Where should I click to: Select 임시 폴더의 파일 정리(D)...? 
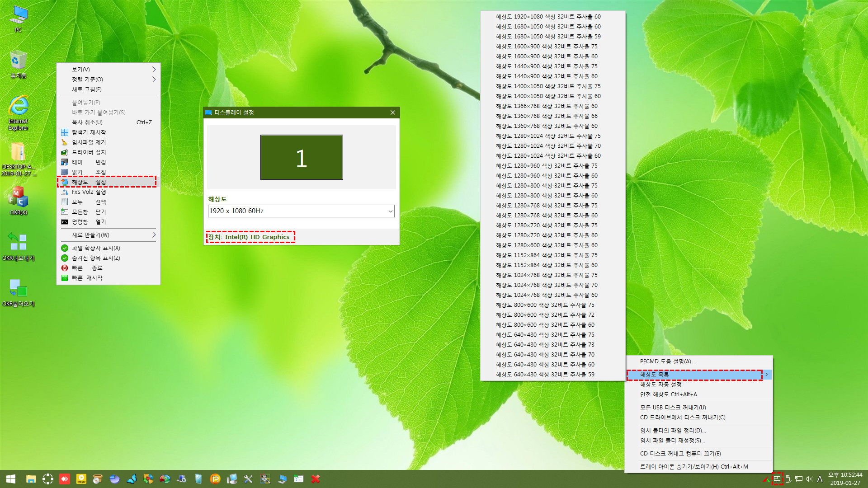[x=698, y=431]
